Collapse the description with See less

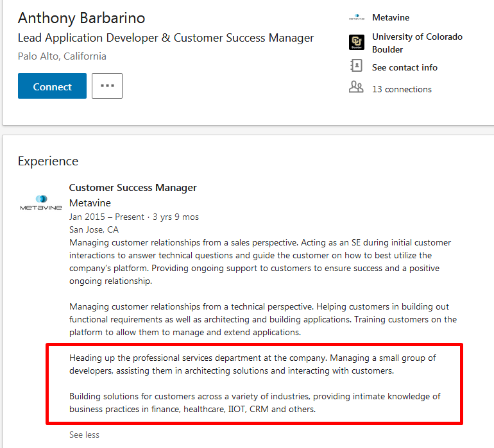click(84, 435)
